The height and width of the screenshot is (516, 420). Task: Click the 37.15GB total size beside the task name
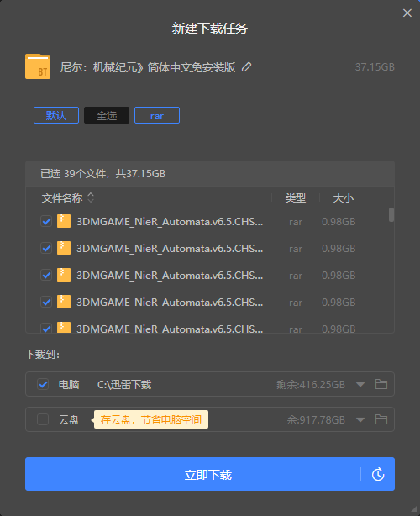375,67
